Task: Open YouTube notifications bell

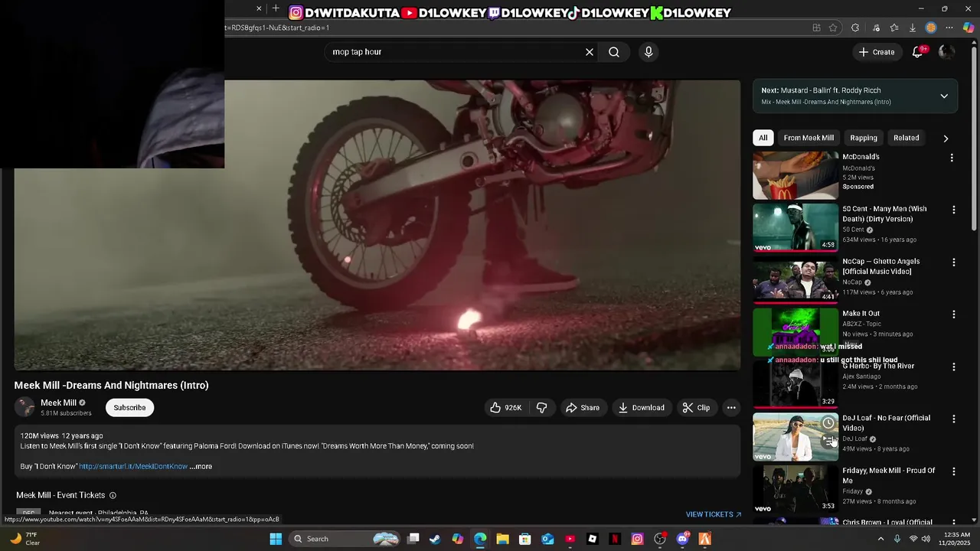Action: (918, 52)
